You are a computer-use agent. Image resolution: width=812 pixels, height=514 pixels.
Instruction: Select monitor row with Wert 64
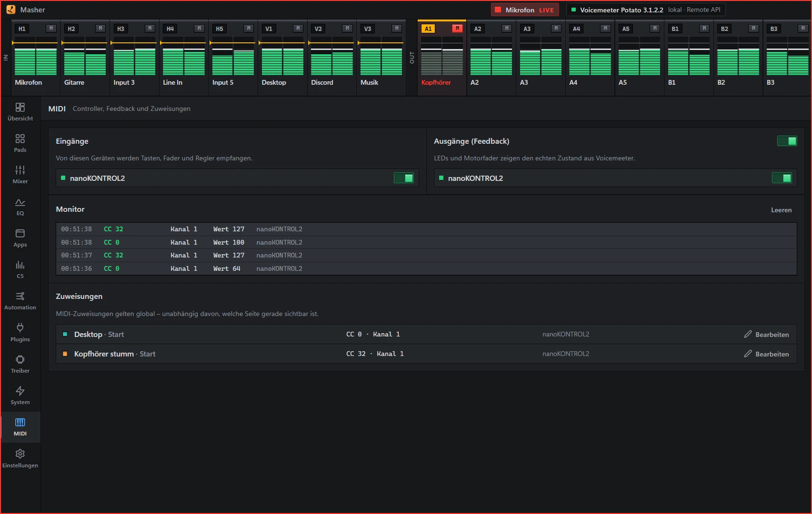(x=426, y=268)
